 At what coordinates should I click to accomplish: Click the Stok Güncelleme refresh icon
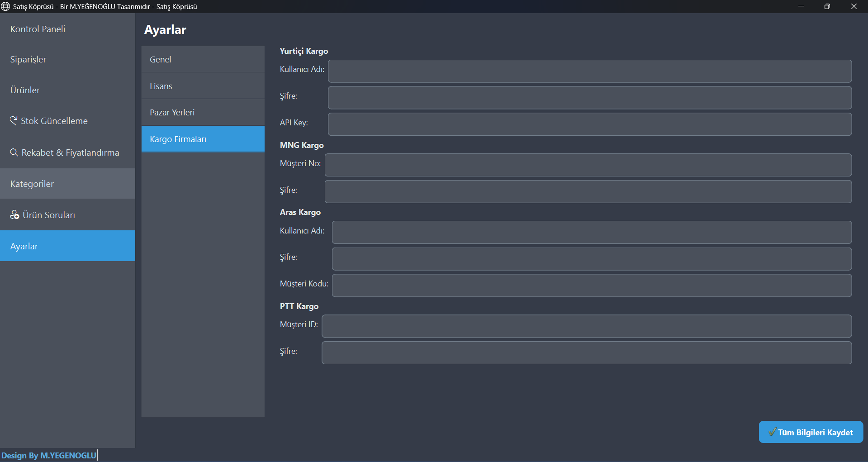pos(14,120)
